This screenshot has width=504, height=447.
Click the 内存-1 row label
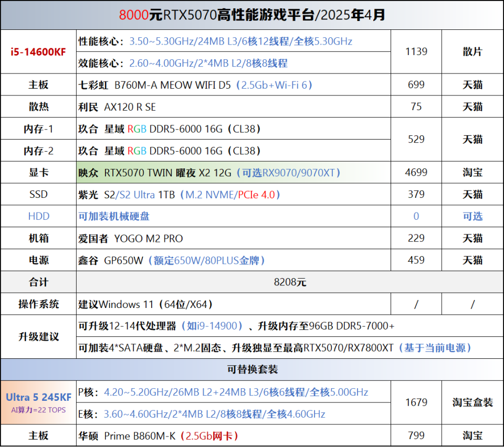click(x=38, y=129)
